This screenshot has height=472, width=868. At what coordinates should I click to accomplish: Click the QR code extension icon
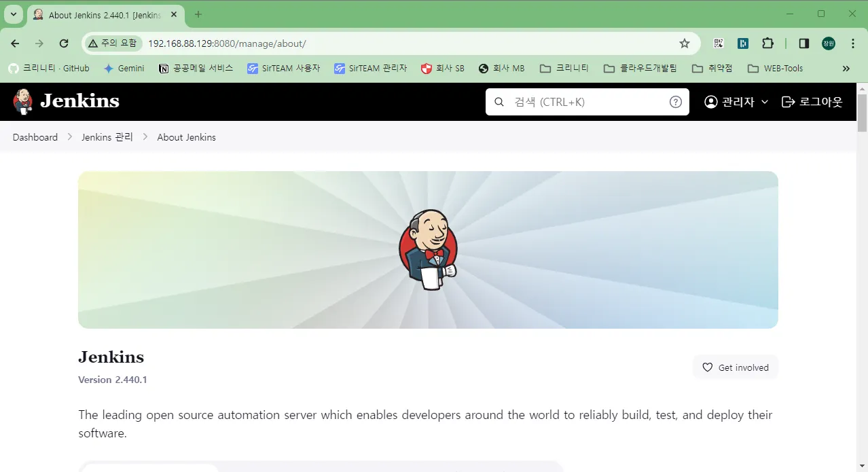point(719,43)
